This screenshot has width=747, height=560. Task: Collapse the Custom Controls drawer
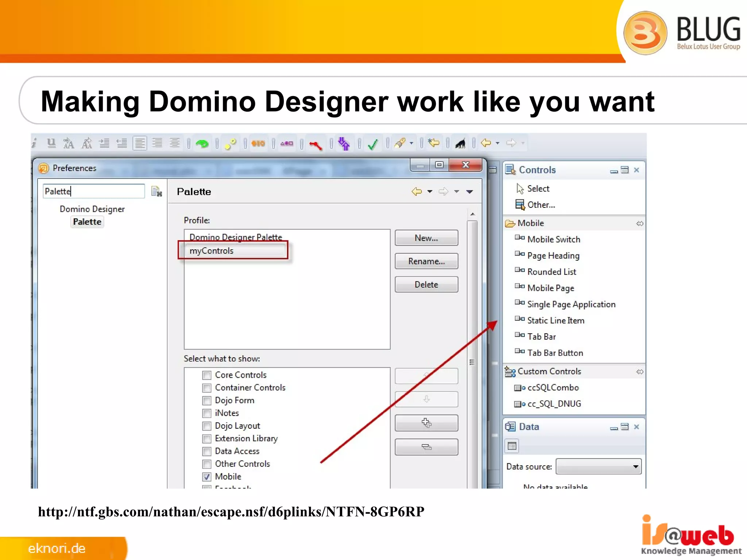tap(574, 372)
